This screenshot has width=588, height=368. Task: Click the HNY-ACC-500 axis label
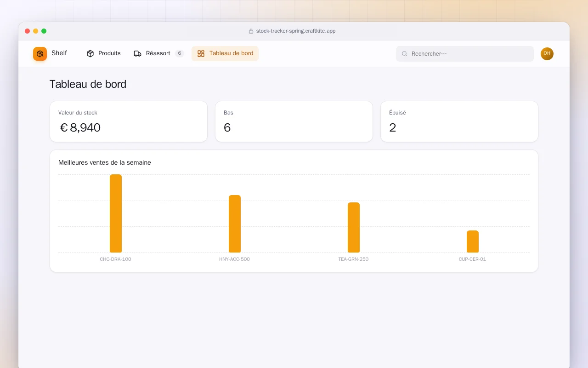coord(235,259)
